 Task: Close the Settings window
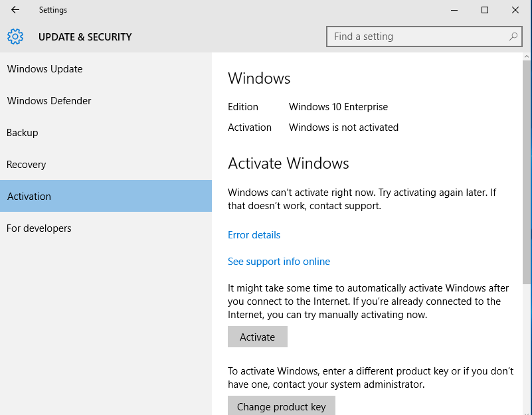(x=515, y=10)
